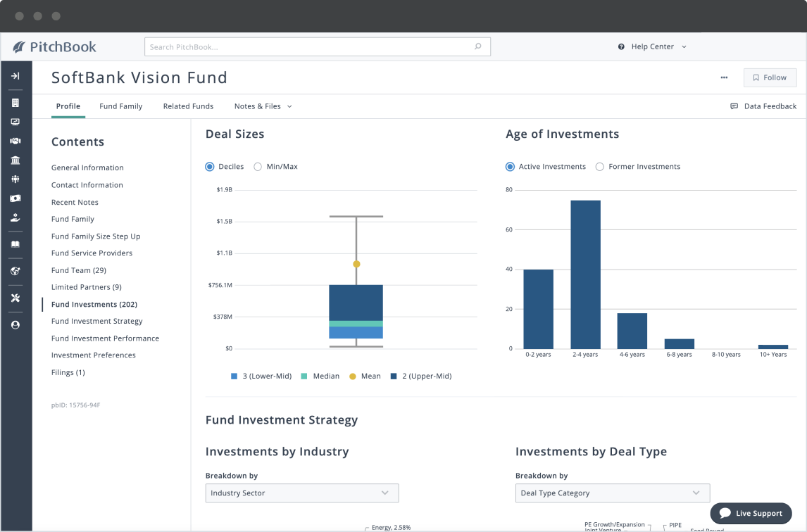Screen dimensions: 807x532
Task: Click the Live Support chat bubble icon
Action: [x=725, y=513]
